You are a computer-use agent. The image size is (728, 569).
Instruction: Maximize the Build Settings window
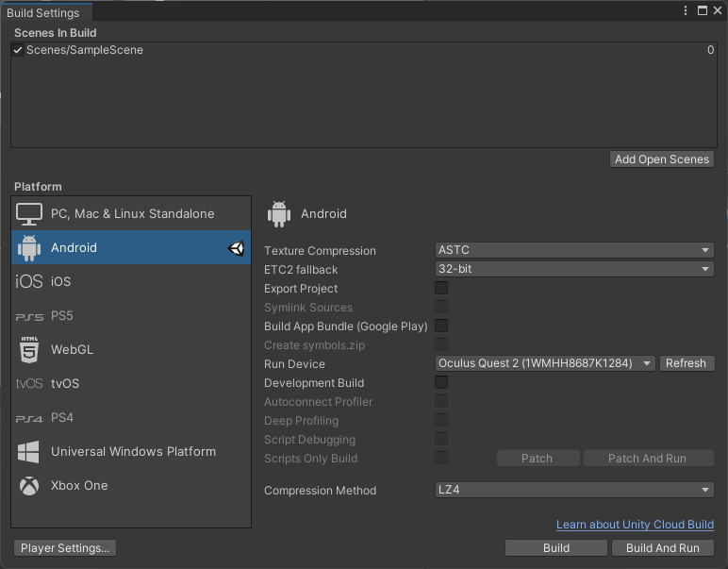[703, 10]
